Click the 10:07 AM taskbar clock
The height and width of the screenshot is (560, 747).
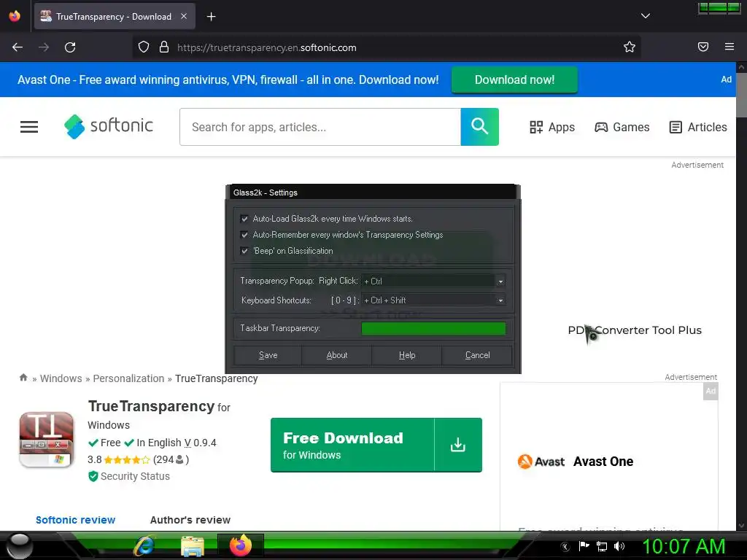pyautogui.click(x=684, y=546)
